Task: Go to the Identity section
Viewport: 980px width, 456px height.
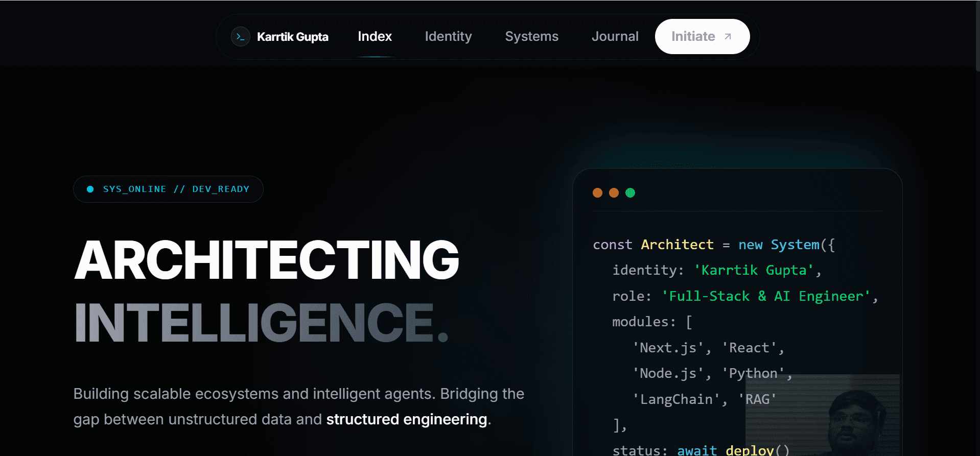Action: click(448, 37)
